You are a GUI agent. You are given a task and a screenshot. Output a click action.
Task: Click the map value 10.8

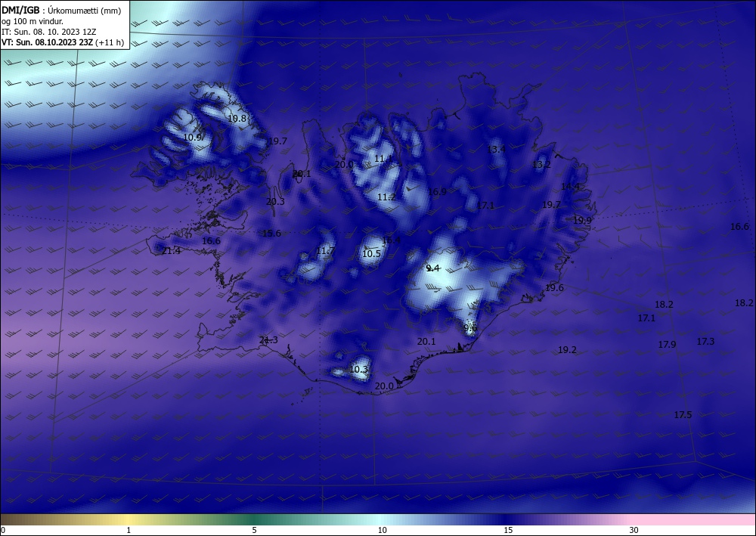coord(237,118)
